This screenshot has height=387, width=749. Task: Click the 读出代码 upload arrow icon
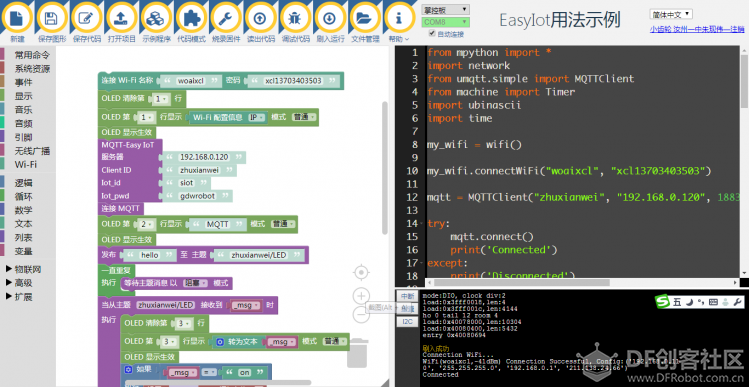click(x=260, y=18)
